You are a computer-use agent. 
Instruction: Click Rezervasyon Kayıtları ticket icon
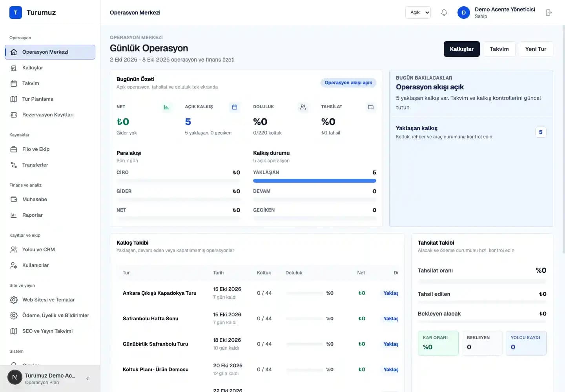[14, 115]
